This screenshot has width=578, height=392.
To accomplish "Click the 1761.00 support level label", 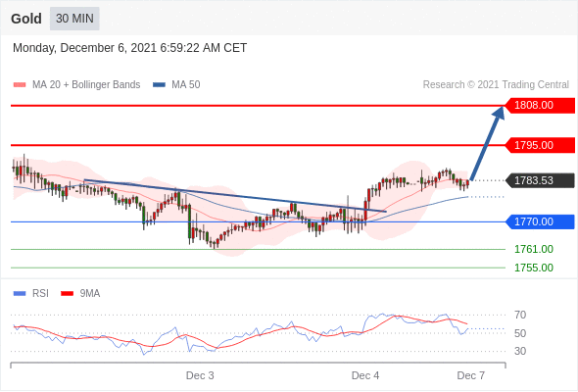I will 534,249.
